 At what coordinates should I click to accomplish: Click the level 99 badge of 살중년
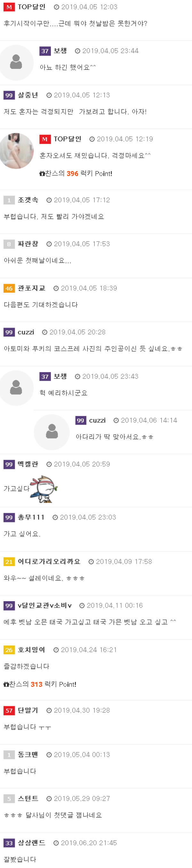pyautogui.click(x=9, y=95)
